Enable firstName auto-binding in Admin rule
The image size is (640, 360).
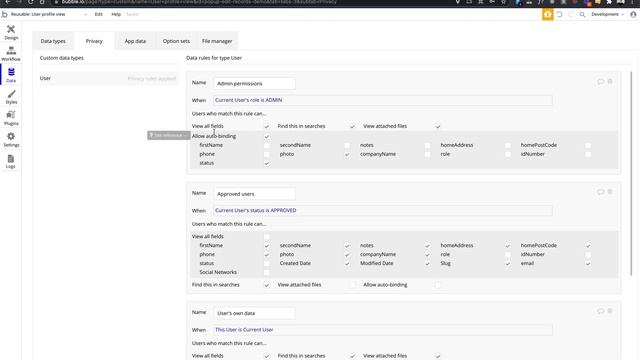[267, 145]
